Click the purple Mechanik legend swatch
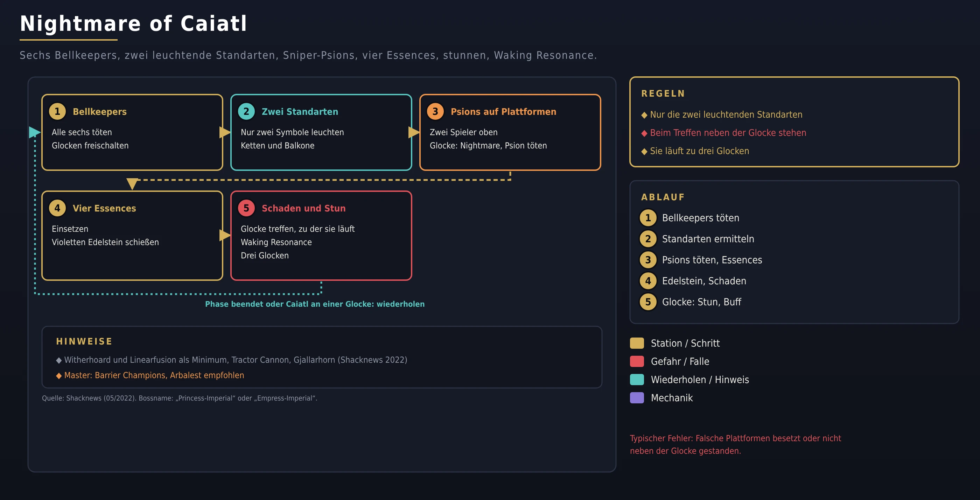Viewport: 980px width, 500px height. click(637, 398)
